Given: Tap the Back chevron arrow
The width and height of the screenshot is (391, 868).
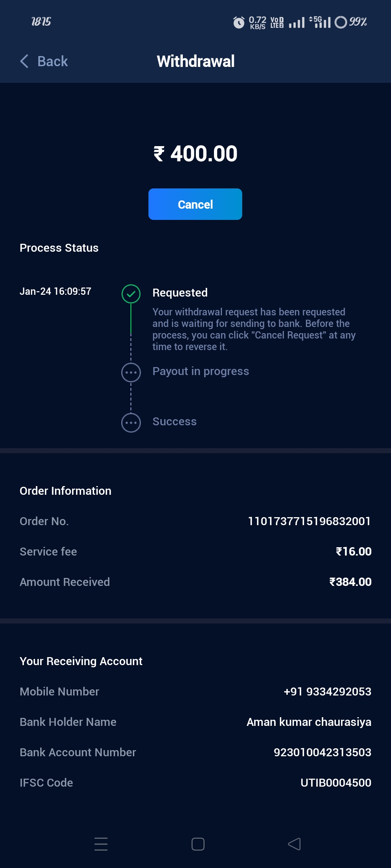Looking at the screenshot, I should coord(24,61).
